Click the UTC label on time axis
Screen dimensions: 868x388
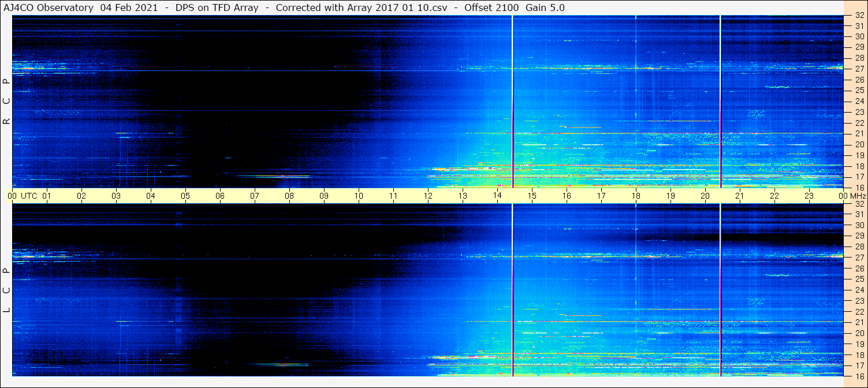[x=29, y=196]
